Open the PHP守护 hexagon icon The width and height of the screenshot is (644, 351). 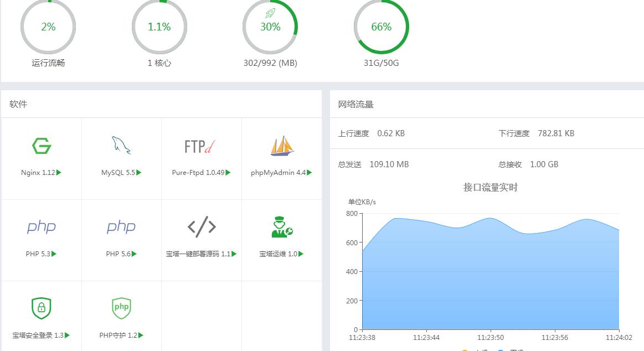[x=121, y=308]
